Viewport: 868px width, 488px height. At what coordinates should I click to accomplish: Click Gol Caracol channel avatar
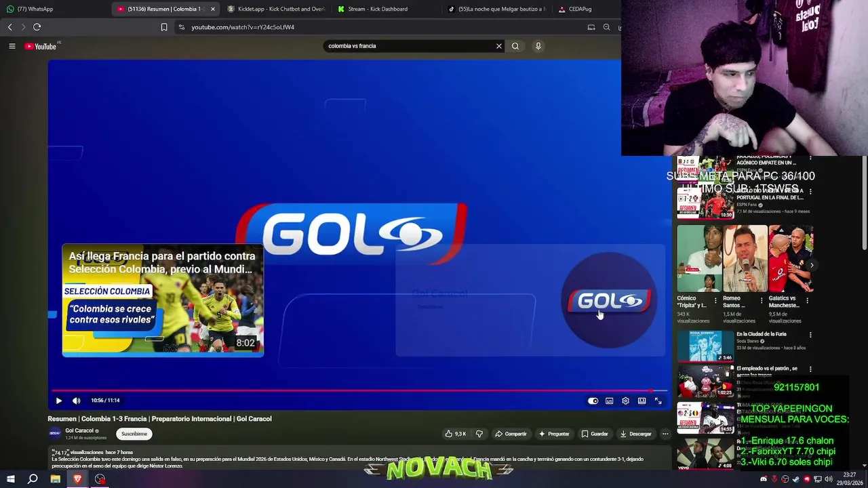click(x=55, y=433)
